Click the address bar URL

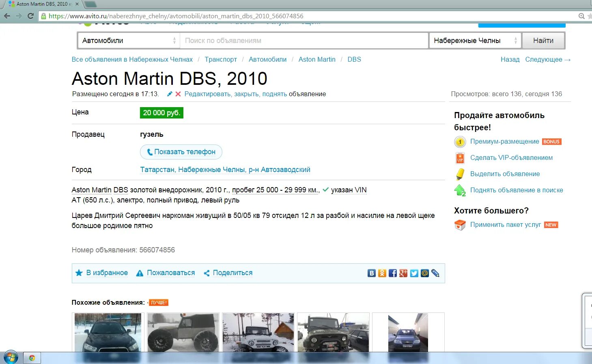176,16
